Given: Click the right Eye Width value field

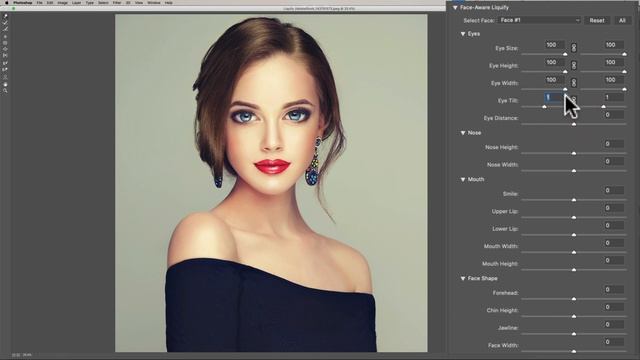Looking at the screenshot, I should pos(613,80).
